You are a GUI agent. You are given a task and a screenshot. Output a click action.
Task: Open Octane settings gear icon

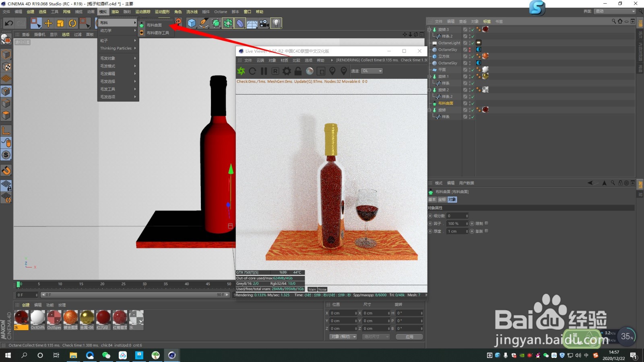287,71
